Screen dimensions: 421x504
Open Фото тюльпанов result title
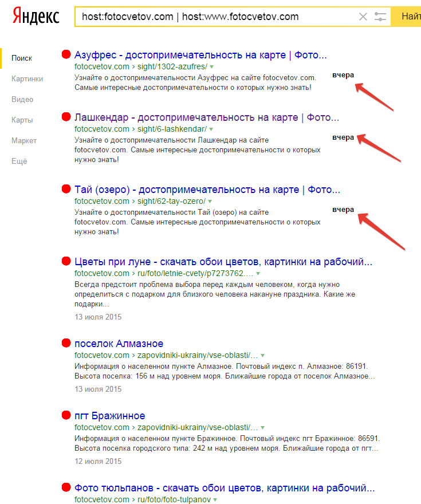pos(225,488)
